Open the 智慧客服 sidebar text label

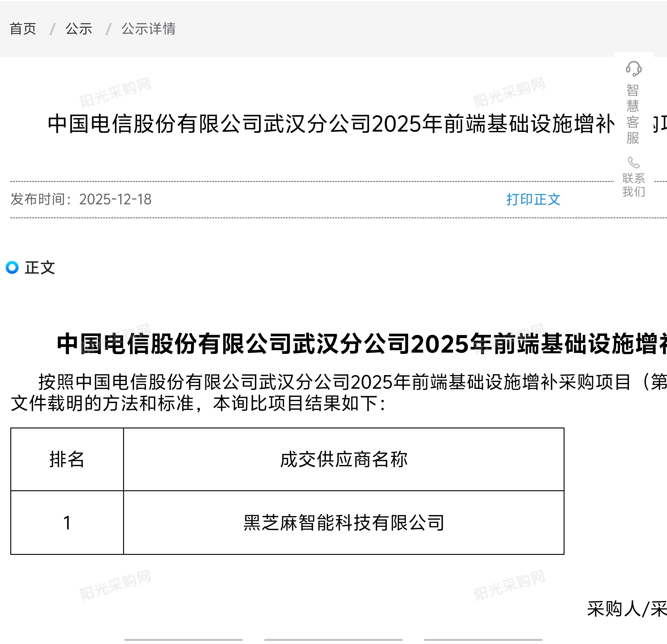click(x=633, y=114)
